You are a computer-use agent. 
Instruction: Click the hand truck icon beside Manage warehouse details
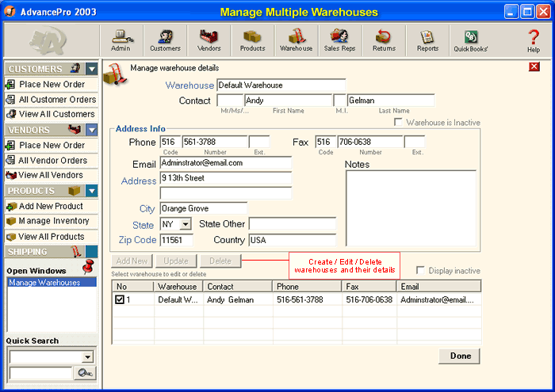click(116, 74)
